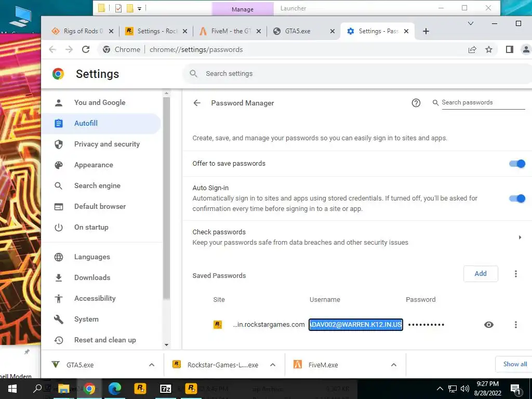Click Show all downloads button
Screen dimensions: 532x399
515,364
